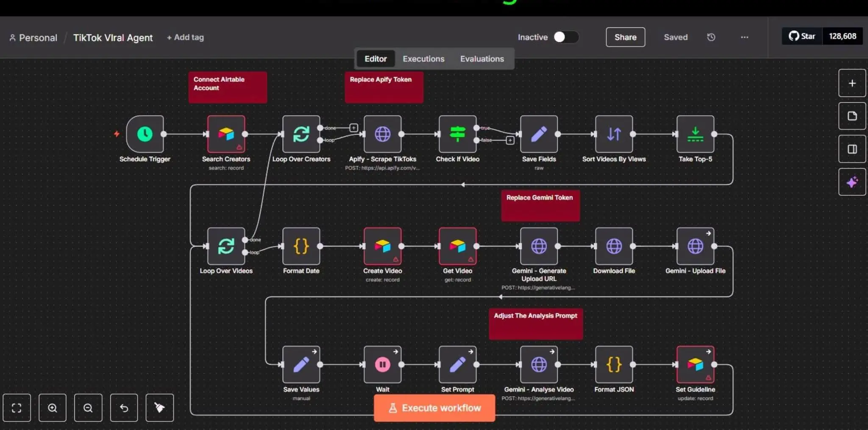The height and width of the screenshot is (430, 868).
Task: Click the Wait pause node
Action: [x=382, y=364]
